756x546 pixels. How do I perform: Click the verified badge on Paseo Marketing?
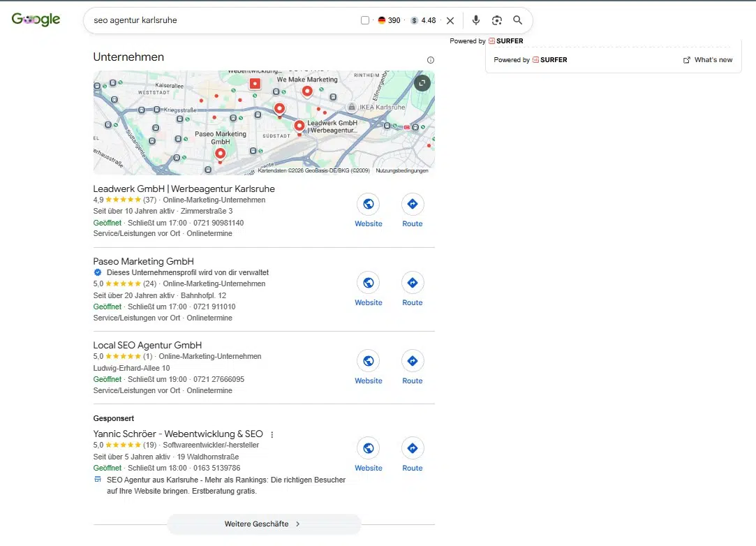[98, 272]
